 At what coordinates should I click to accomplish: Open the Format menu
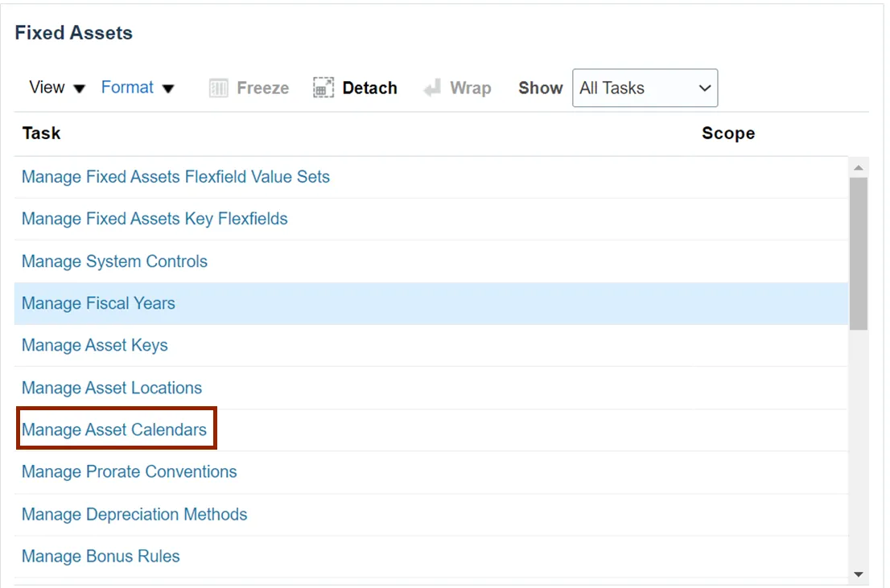127,88
